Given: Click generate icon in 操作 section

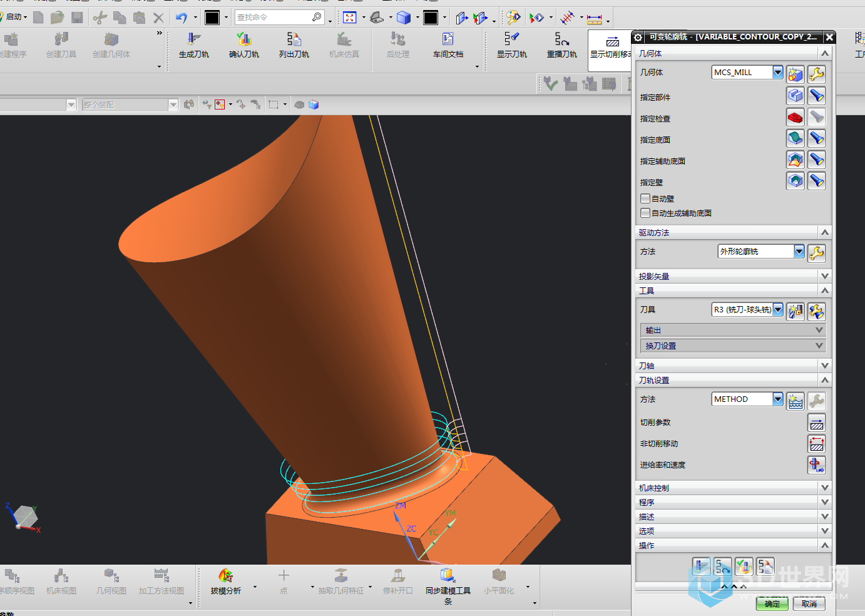Looking at the screenshot, I should tap(702, 567).
